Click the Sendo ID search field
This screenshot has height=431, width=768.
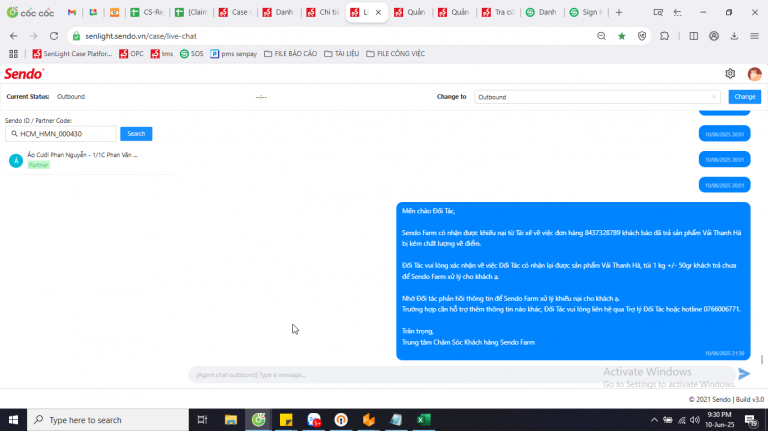61,134
